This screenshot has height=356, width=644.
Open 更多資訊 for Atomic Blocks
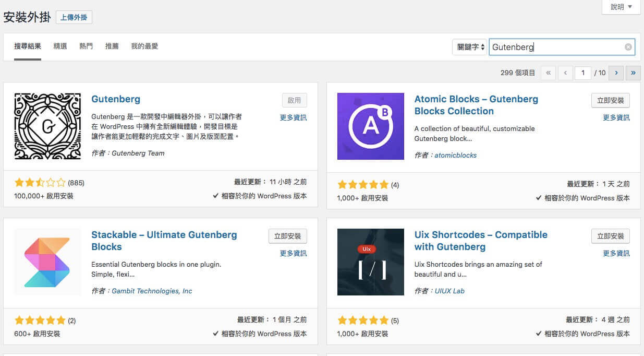click(616, 117)
